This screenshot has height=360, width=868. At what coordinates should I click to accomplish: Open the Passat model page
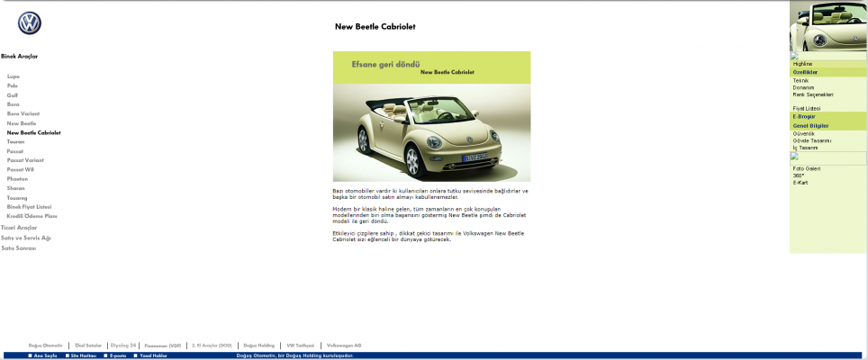15,151
